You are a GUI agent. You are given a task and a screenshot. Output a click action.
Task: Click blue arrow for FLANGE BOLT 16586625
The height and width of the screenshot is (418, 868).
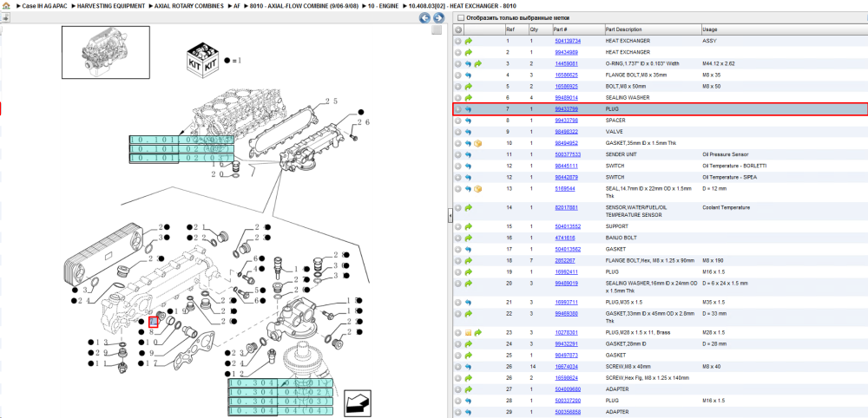pos(469,75)
